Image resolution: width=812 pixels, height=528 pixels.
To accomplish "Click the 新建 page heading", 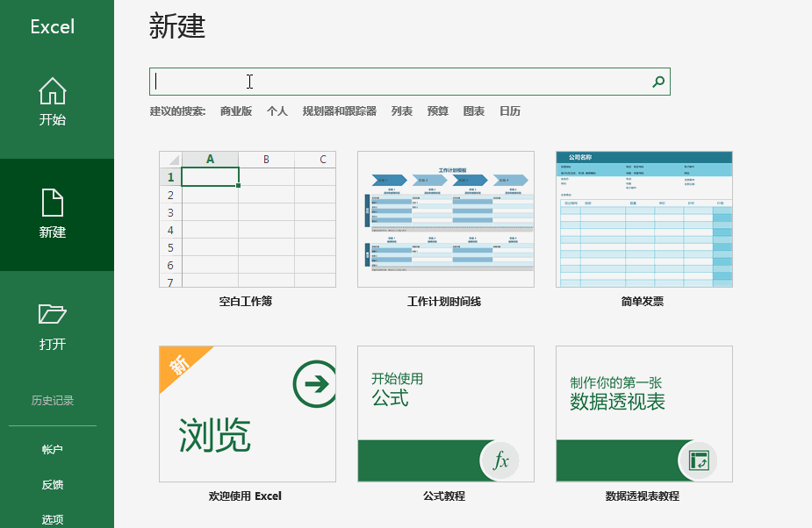I will (x=177, y=26).
